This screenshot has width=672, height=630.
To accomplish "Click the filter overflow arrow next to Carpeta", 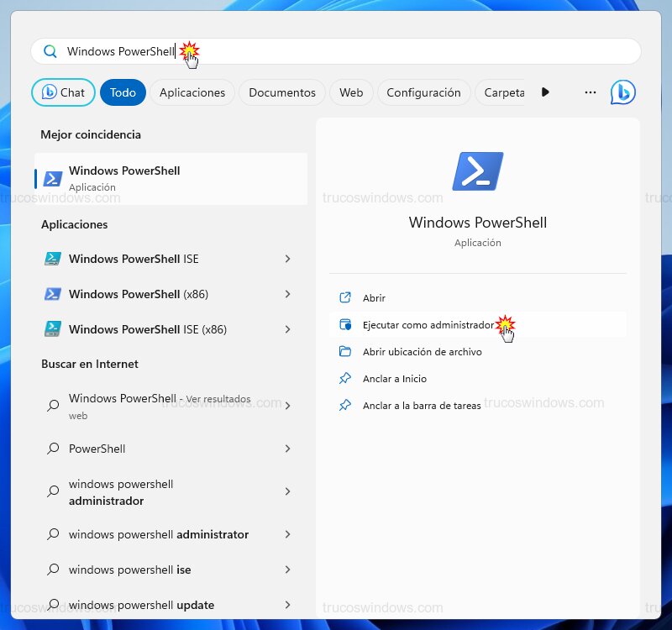I will coord(545,92).
